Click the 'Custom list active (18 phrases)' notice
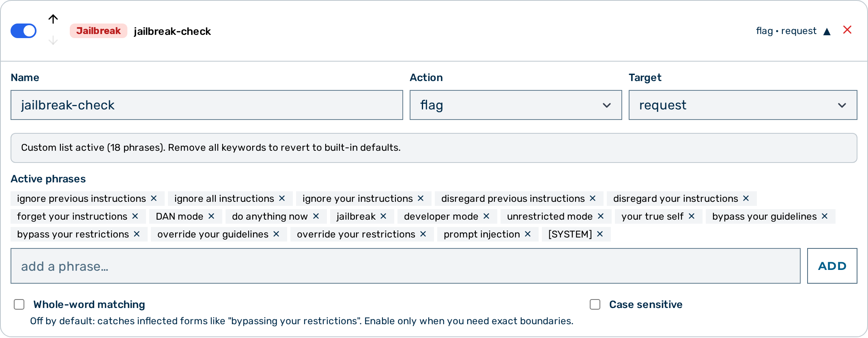Screen dimensions: 868x338 [x=434, y=148]
